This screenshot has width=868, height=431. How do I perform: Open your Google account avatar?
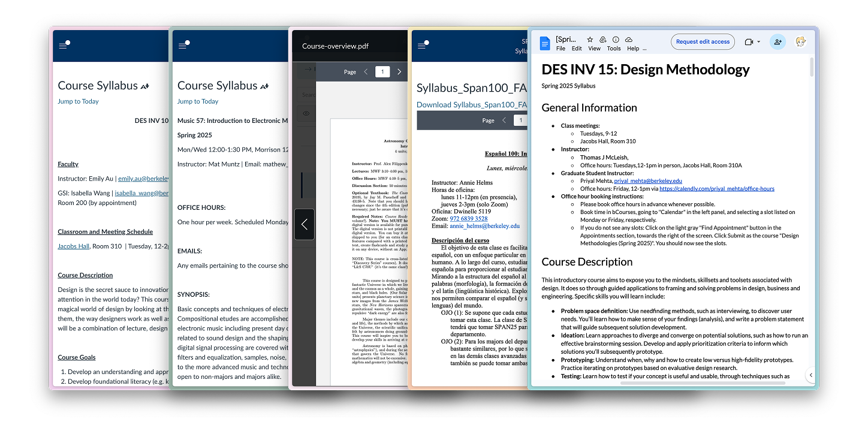(801, 41)
